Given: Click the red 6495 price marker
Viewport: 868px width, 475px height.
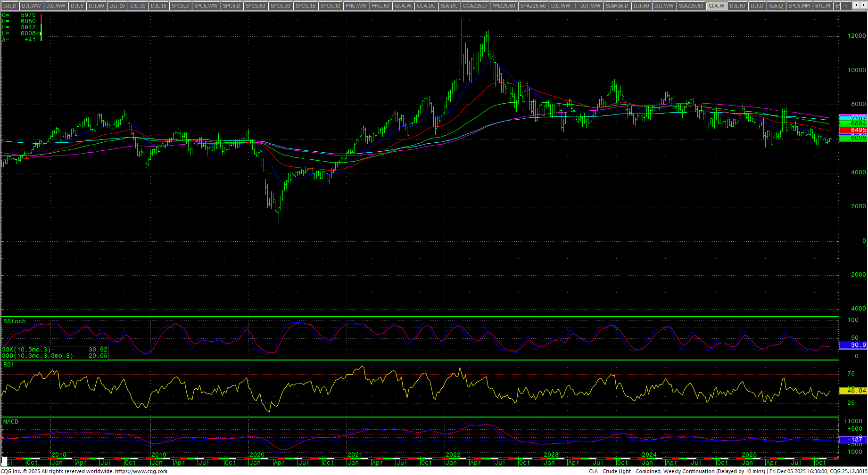Looking at the screenshot, I should point(853,130).
